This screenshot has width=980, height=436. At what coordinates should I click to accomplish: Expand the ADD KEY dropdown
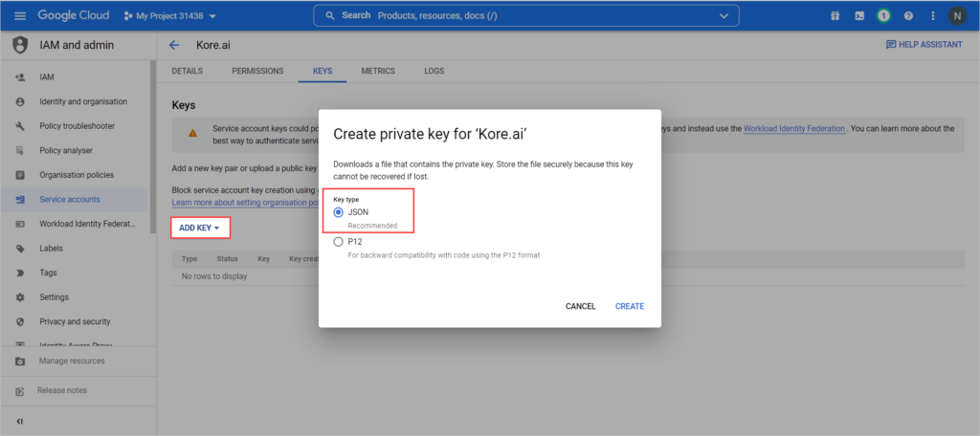(x=200, y=228)
